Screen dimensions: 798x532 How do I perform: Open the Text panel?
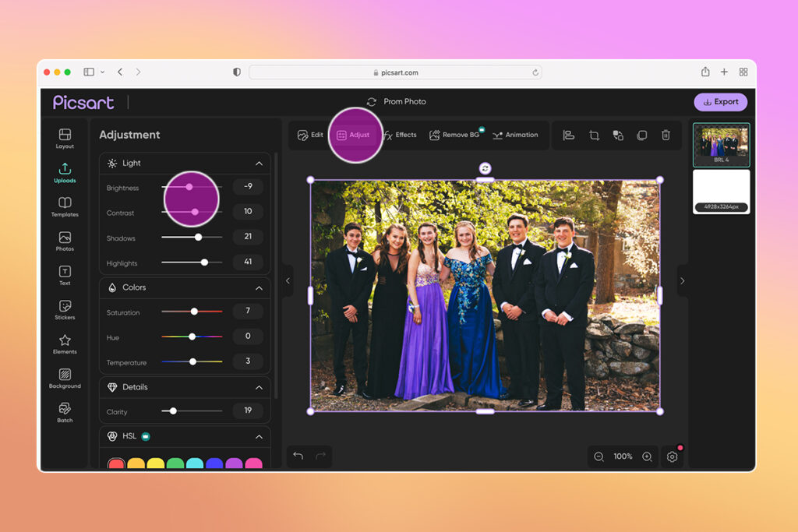65,271
